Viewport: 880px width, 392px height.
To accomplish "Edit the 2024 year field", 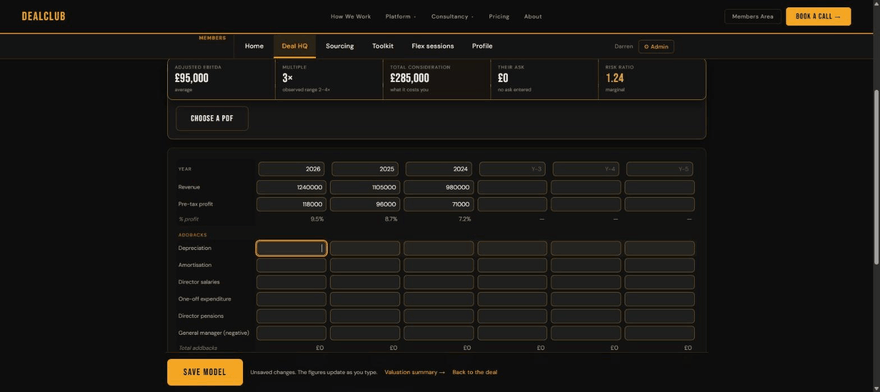I will click(x=438, y=169).
